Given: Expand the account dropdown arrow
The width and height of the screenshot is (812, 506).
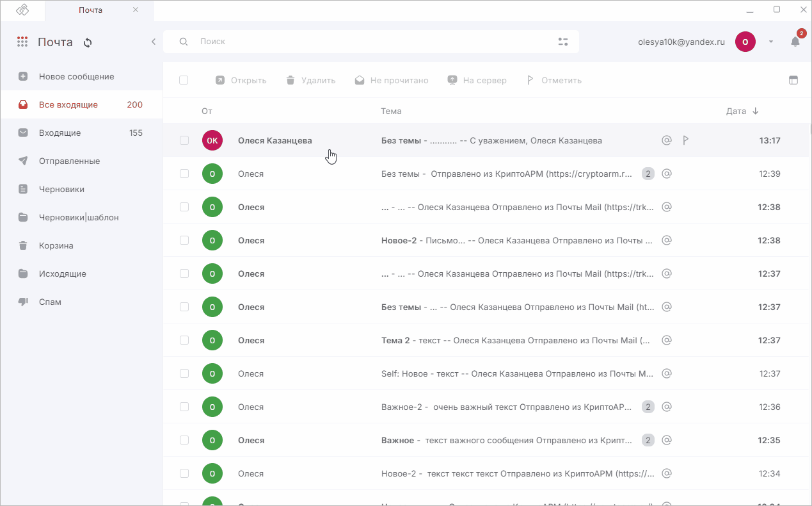Looking at the screenshot, I should 771,42.
